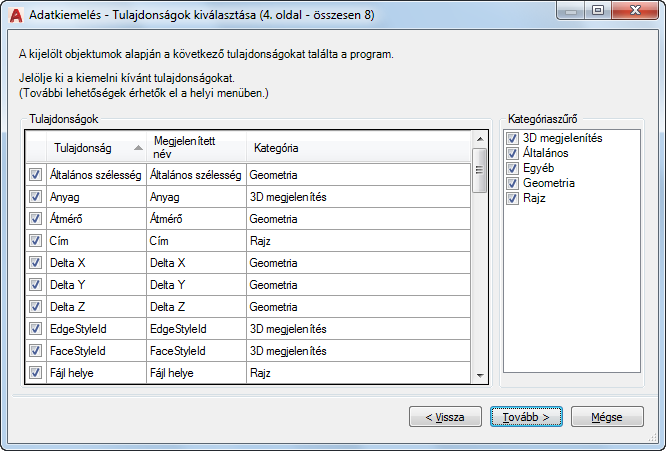Click the Megjelenített név column header
This screenshot has width=666, height=451.
[x=195, y=148]
